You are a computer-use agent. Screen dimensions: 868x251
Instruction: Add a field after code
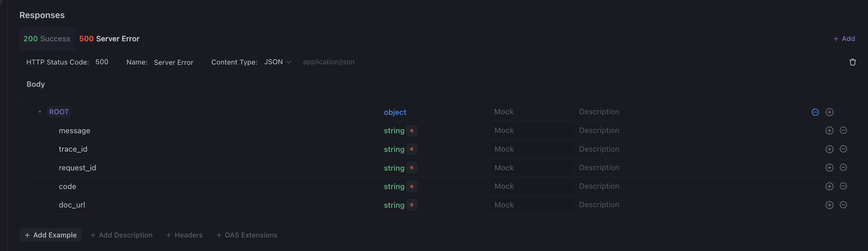coord(829,186)
